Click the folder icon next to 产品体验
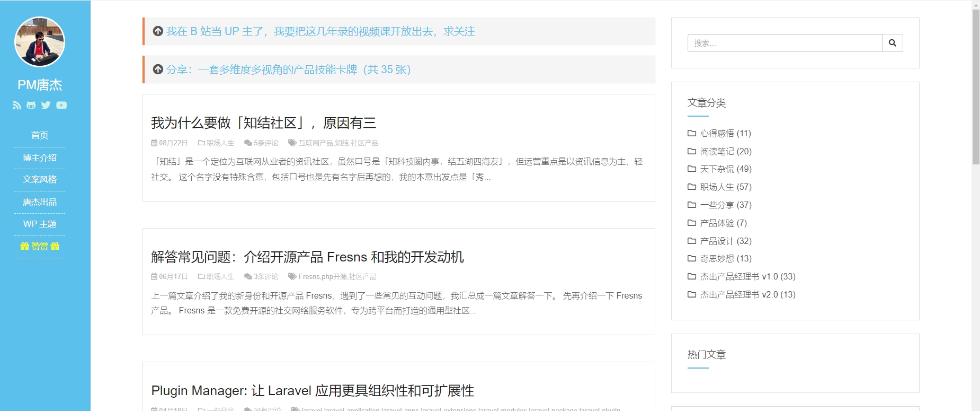980x411 pixels. 692,223
